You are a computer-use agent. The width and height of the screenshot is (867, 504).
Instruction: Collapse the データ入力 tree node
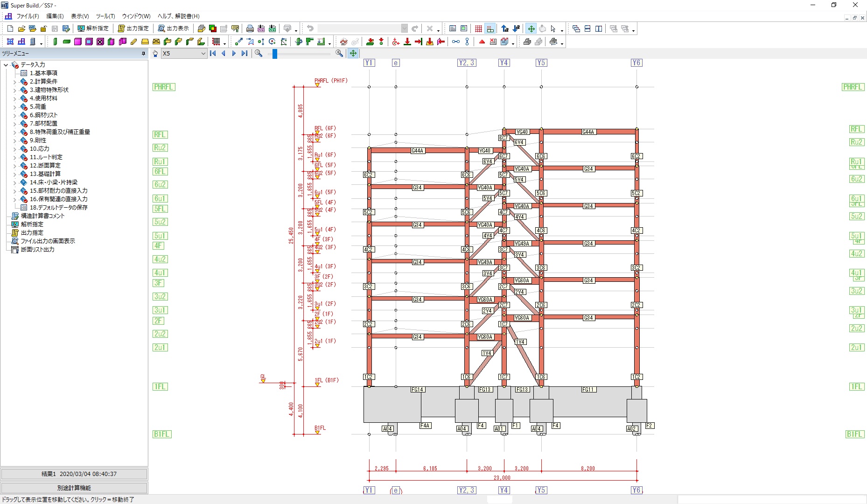(6, 65)
